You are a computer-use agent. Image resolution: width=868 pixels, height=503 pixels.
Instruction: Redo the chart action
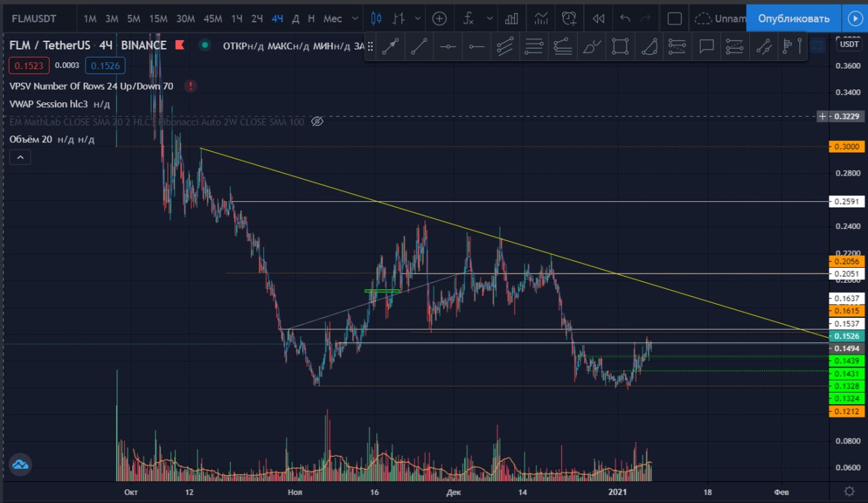[646, 18]
